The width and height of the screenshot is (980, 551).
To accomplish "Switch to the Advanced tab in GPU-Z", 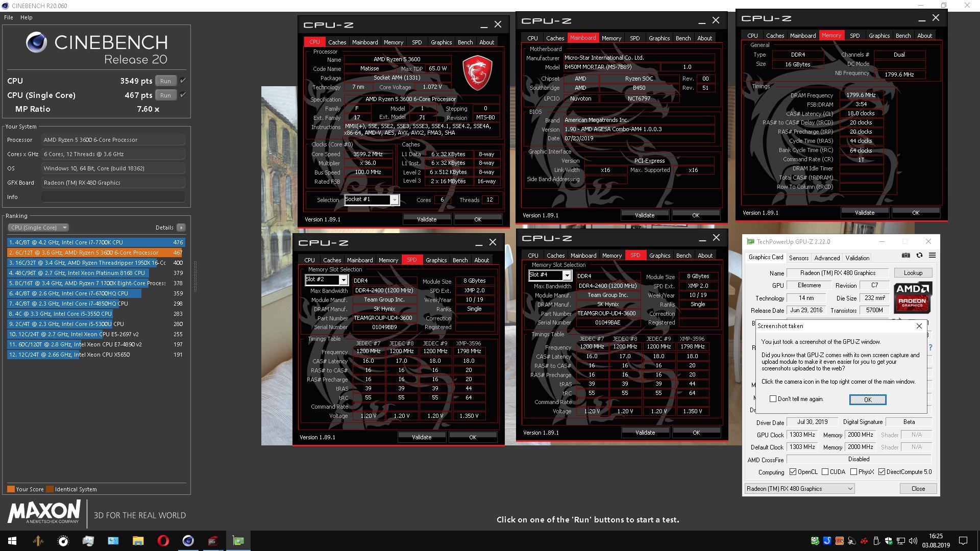I will click(827, 258).
